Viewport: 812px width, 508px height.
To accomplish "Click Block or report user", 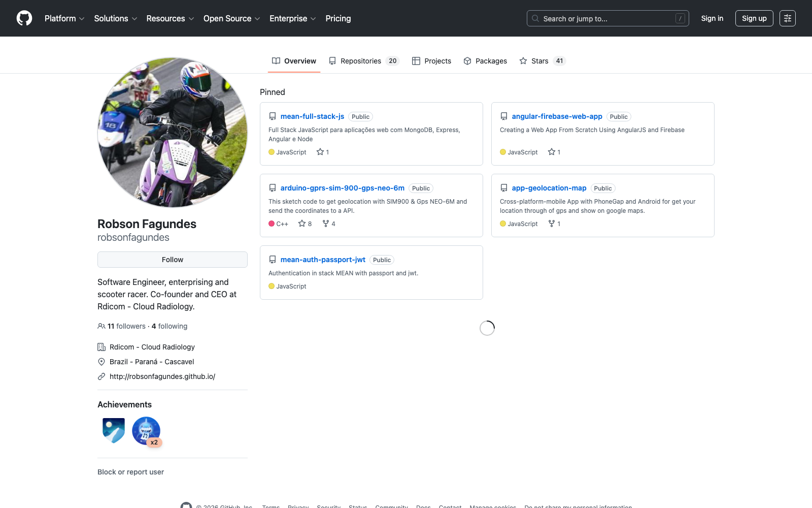I will point(130,472).
